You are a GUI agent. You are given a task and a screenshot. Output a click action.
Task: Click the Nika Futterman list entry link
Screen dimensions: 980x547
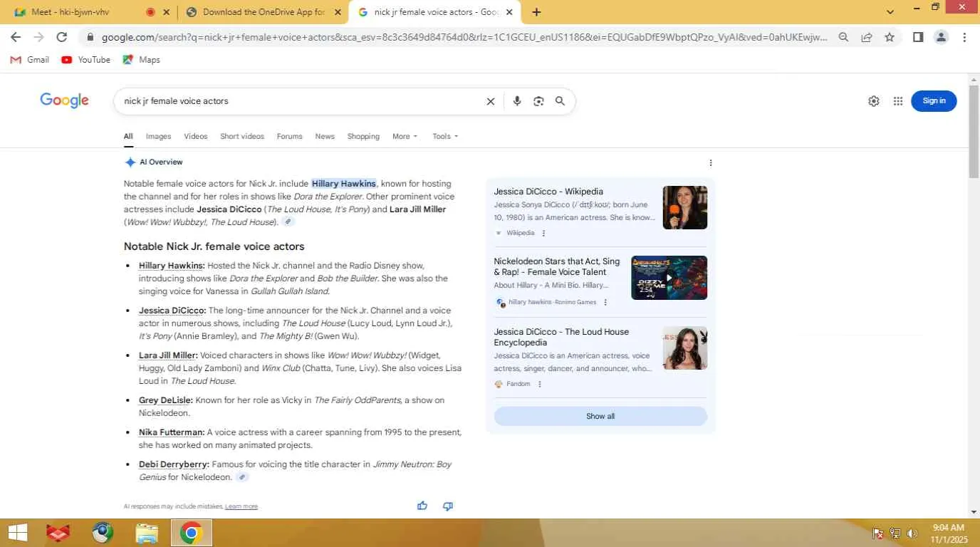(172, 432)
